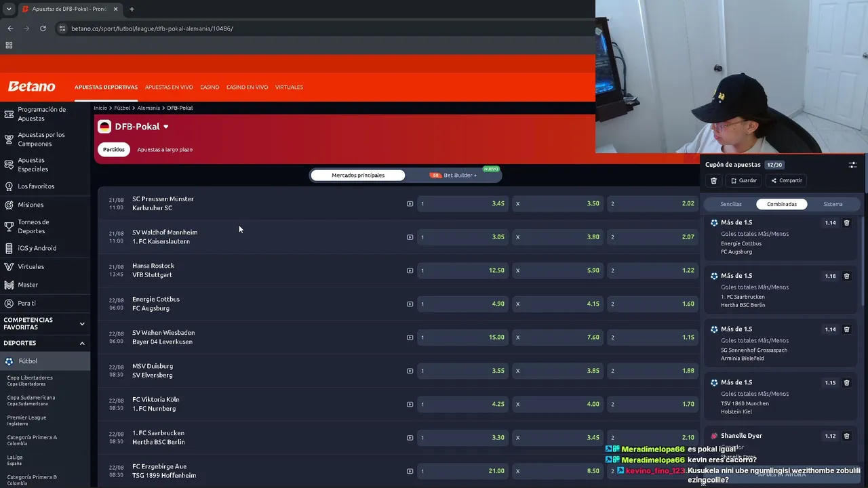Open the Torneos de Deportes trophy icon

click(9, 226)
